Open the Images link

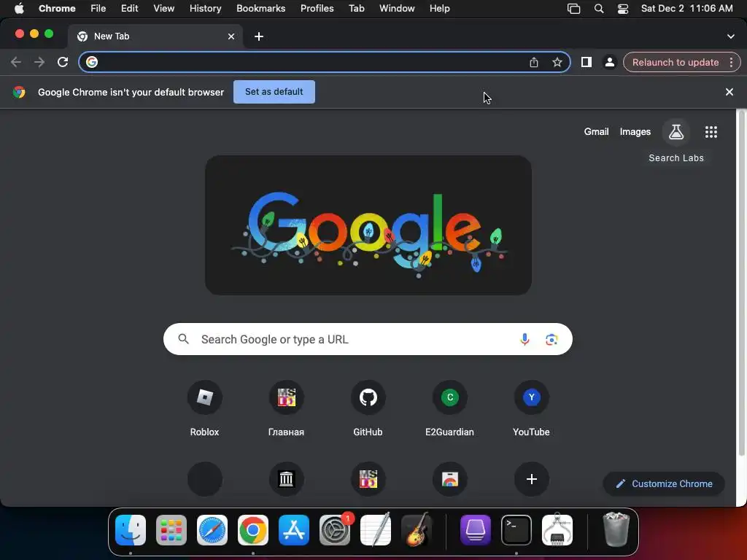pos(635,131)
